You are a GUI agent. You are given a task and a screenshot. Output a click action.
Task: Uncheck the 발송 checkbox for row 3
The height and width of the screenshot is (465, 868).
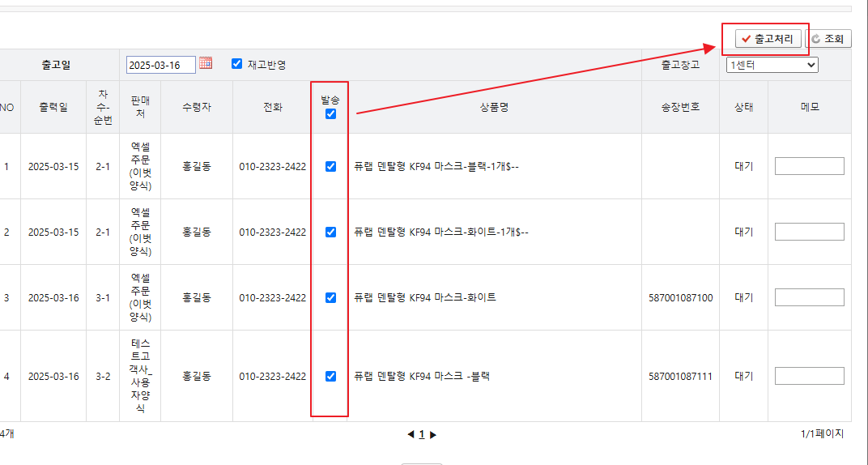pyautogui.click(x=330, y=298)
